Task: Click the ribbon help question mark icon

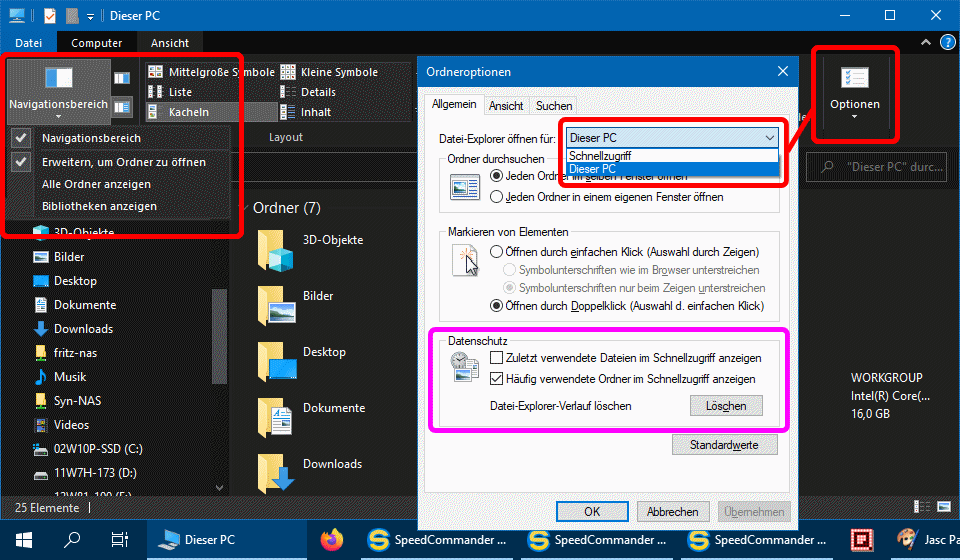Action: point(947,43)
